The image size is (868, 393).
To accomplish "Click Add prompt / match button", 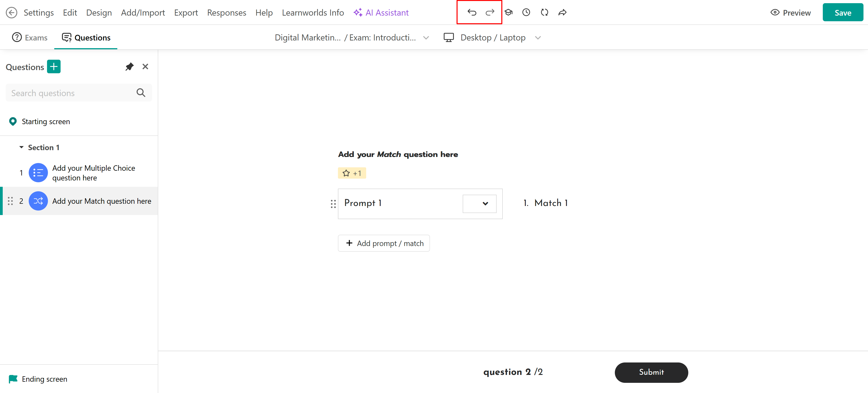I will 384,243.
